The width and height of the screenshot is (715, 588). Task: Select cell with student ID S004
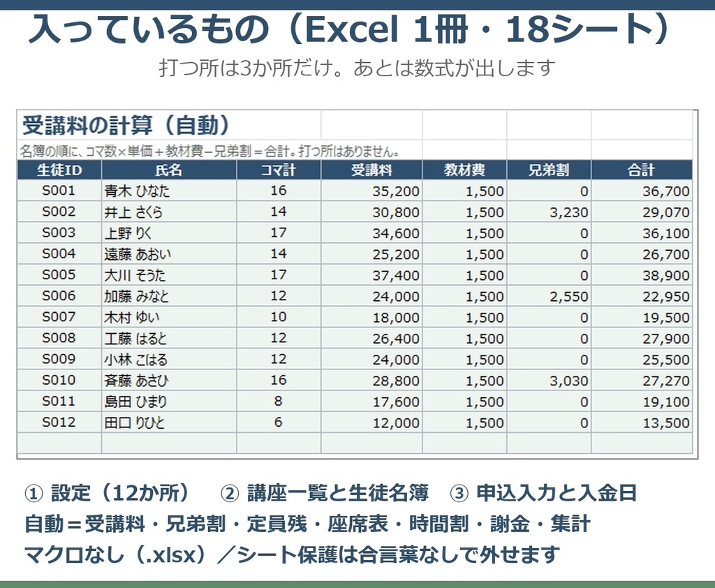pyautogui.click(x=59, y=253)
